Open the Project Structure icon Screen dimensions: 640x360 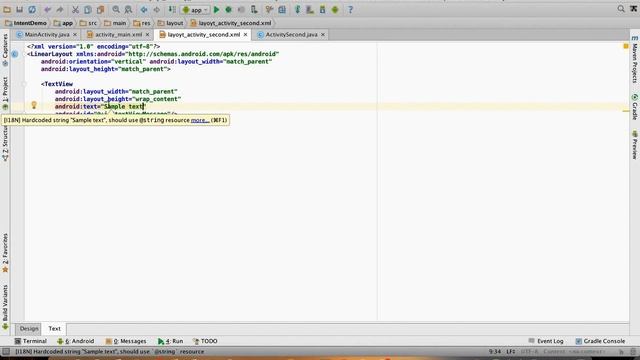pos(282,9)
